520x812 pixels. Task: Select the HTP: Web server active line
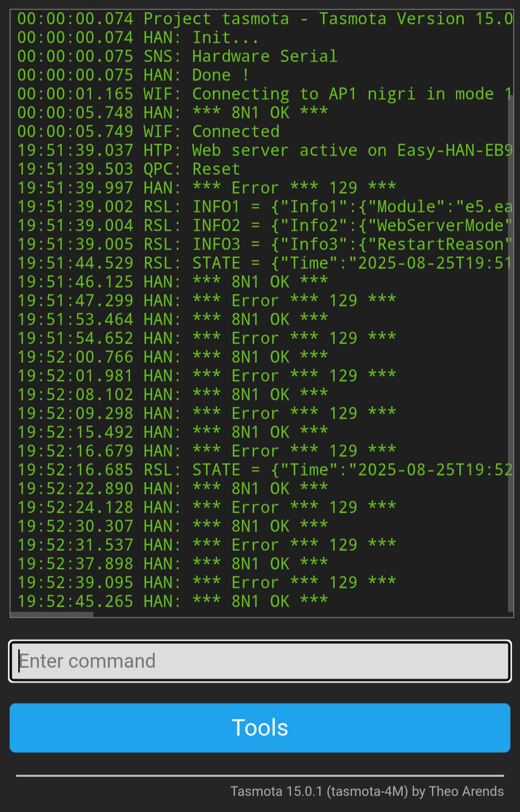(x=265, y=150)
